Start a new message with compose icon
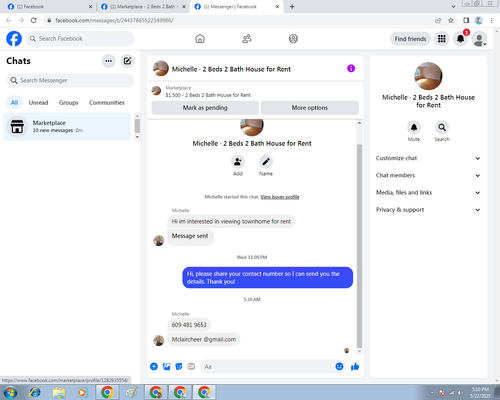The height and width of the screenshot is (400, 500). click(127, 61)
